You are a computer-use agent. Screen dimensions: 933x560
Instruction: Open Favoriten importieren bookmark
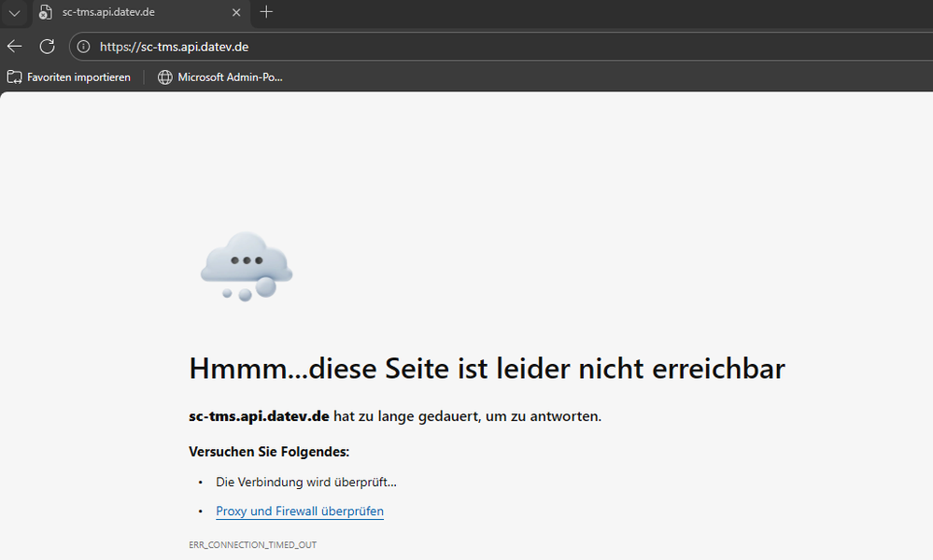coord(68,77)
